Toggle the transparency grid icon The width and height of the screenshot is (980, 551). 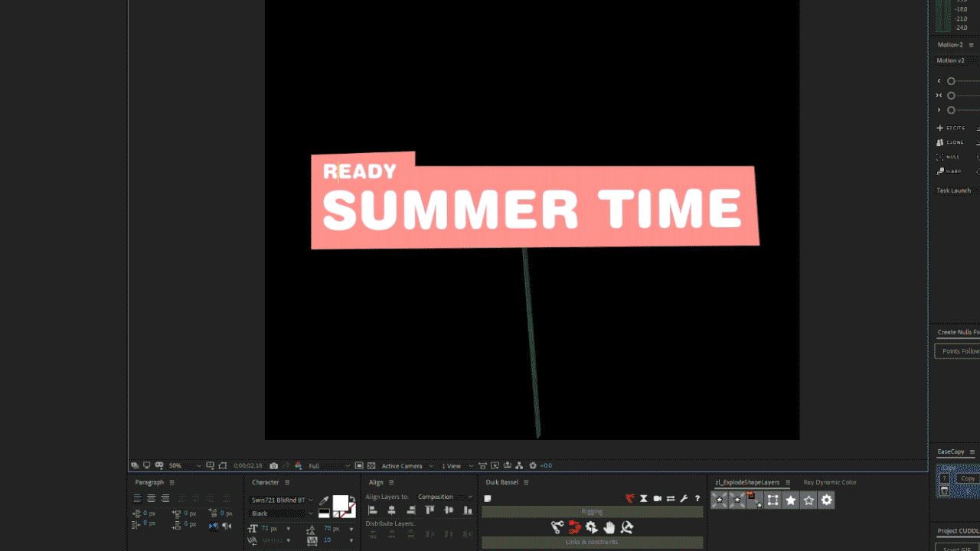click(x=371, y=465)
